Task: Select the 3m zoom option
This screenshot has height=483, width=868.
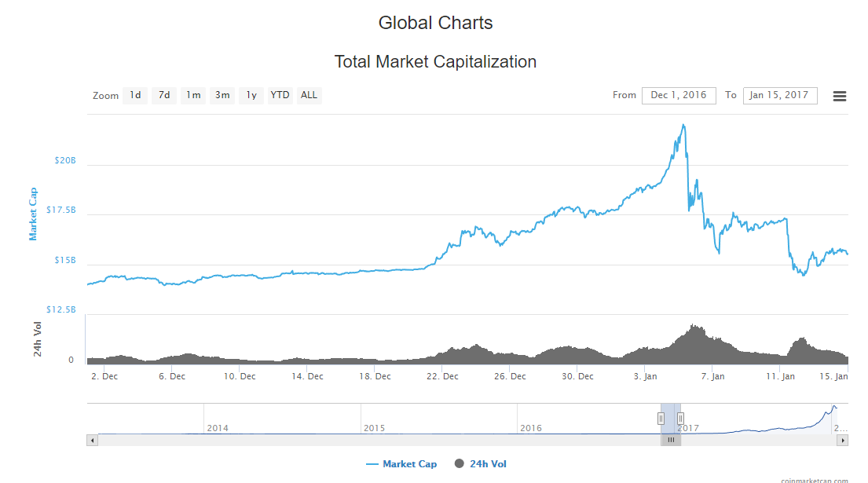Action: pyautogui.click(x=222, y=95)
